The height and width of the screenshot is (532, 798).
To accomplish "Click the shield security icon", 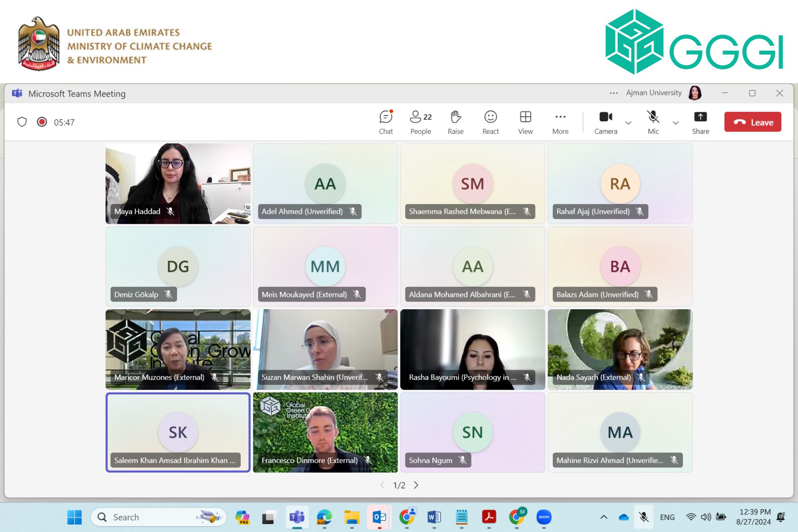I will pyautogui.click(x=22, y=122).
